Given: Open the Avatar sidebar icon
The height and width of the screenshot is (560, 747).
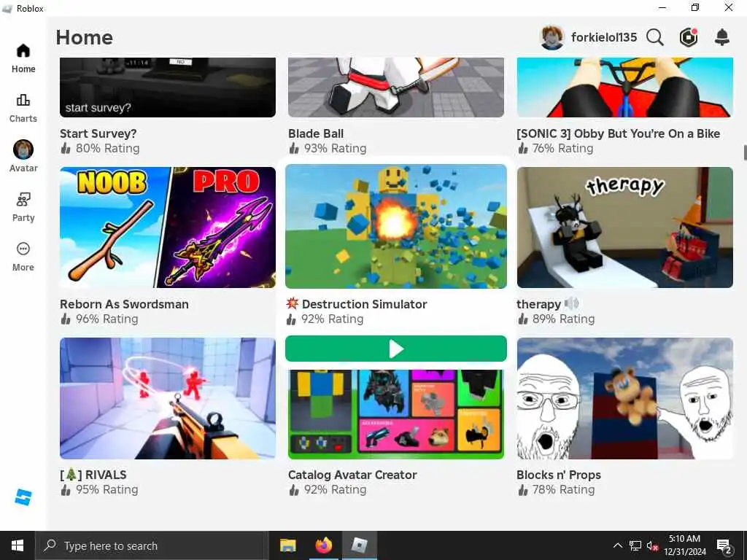Looking at the screenshot, I should 23,157.
